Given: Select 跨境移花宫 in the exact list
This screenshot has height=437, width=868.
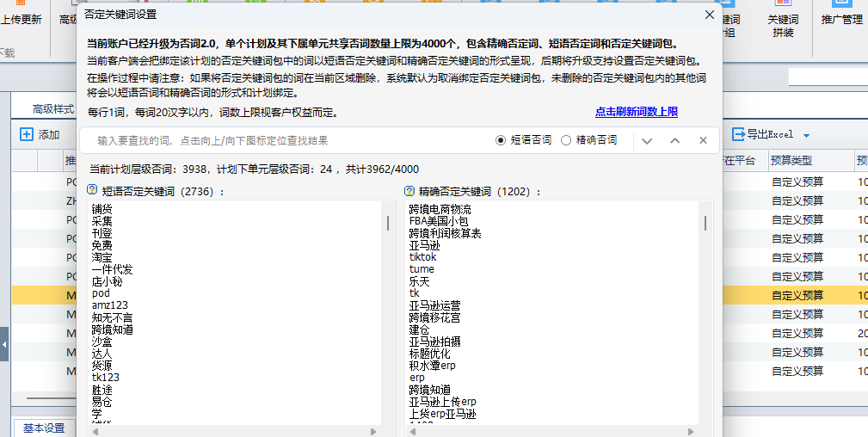Looking at the screenshot, I should tap(434, 317).
